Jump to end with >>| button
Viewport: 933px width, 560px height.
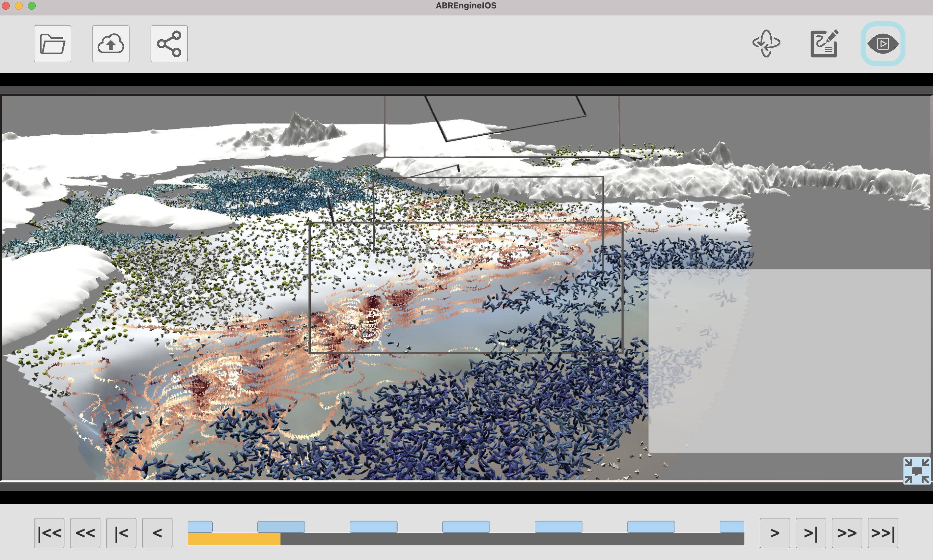coord(882,533)
